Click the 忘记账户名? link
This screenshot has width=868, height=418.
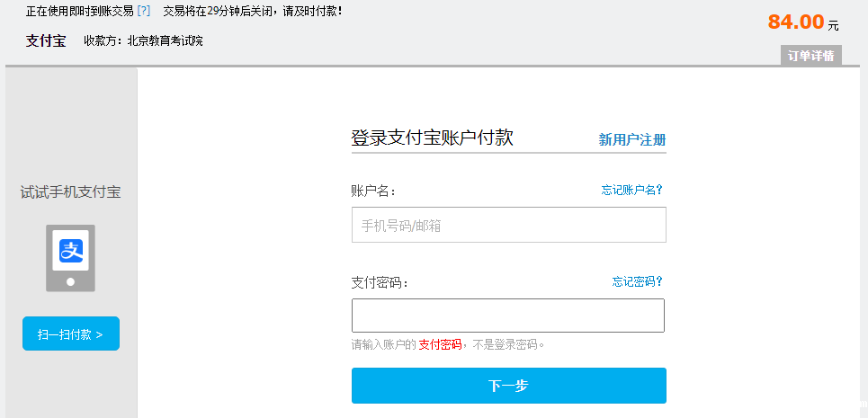point(631,190)
